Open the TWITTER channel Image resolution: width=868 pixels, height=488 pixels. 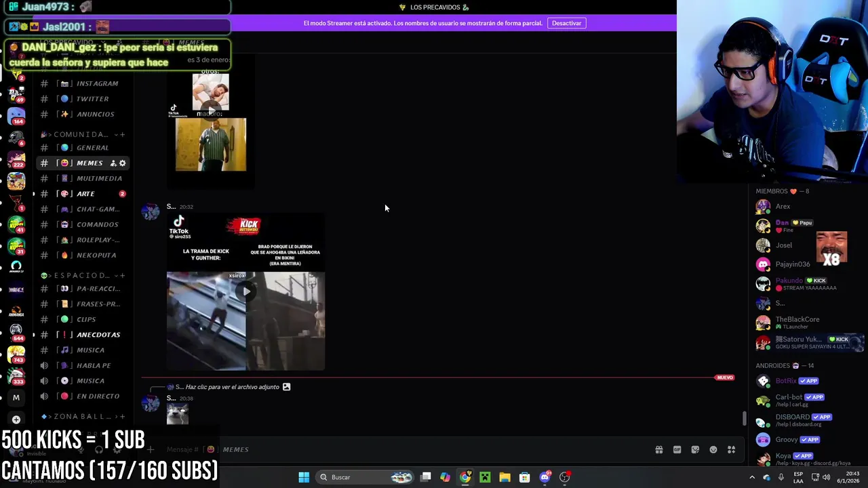pos(83,99)
